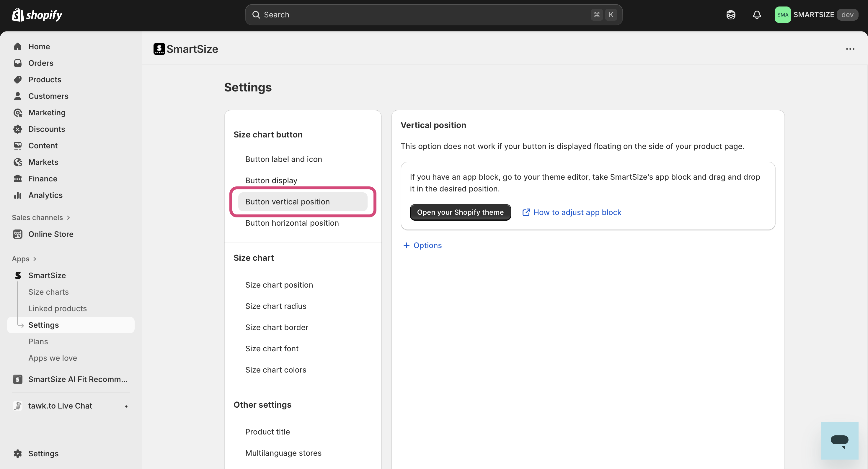The width and height of the screenshot is (868, 469).
Task: Click the Online Store channel icon
Action: (18, 234)
